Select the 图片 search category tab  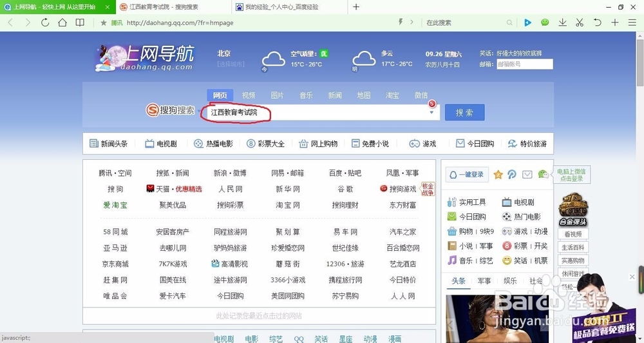click(277, 95)
